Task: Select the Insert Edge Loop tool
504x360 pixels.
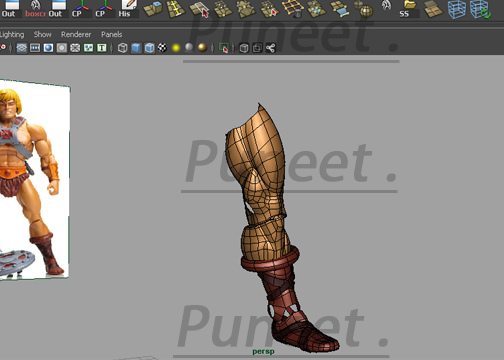Action: [176, 9]
